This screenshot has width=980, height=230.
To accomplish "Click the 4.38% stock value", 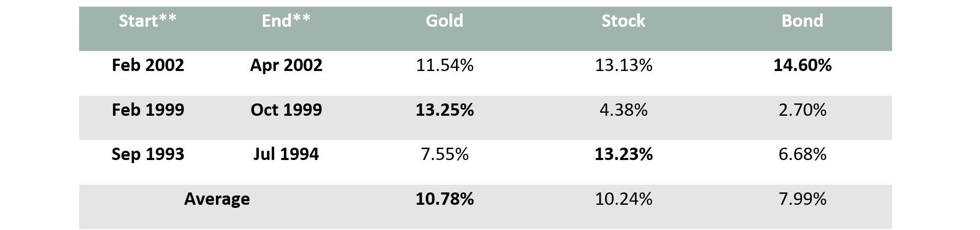I will click(x=623, y=110).
